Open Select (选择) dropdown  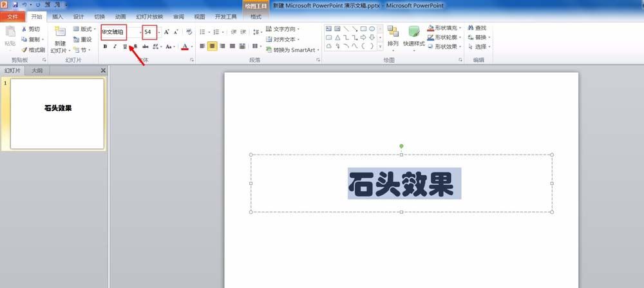click(479, 47)
